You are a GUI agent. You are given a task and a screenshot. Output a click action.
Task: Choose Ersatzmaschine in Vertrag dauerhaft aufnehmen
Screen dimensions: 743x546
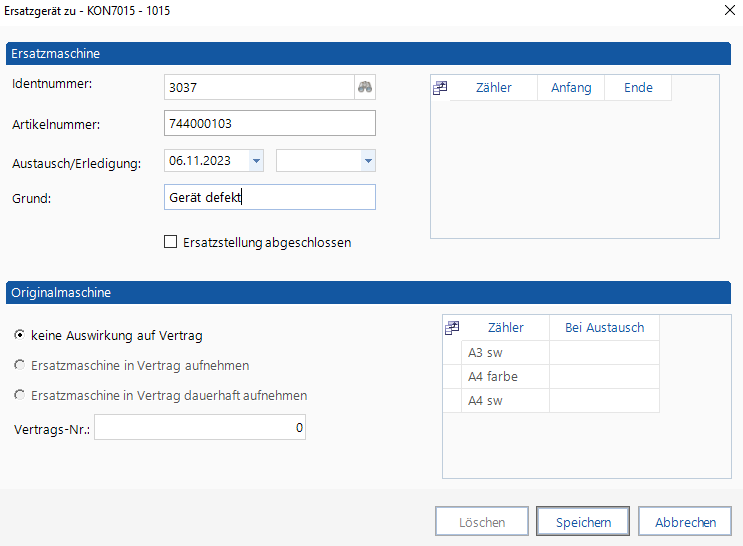click(x=19, y=396)
